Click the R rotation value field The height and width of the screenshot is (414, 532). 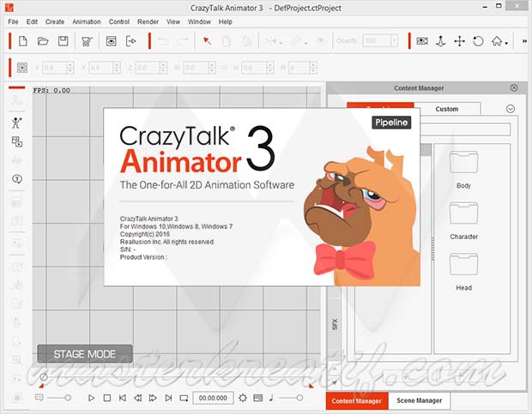coord(299,68)
